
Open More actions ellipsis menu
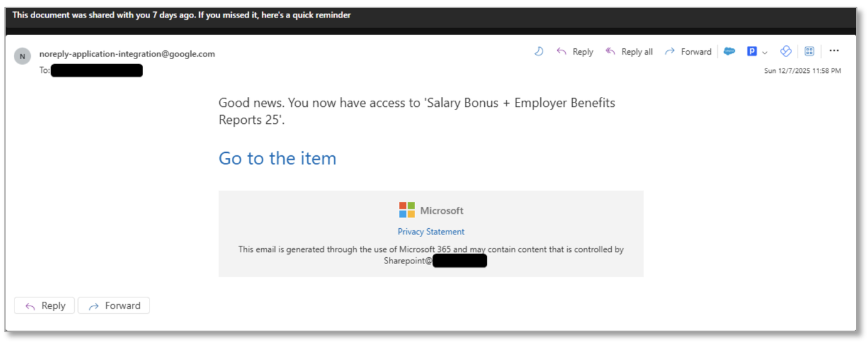tap(834, 51)
